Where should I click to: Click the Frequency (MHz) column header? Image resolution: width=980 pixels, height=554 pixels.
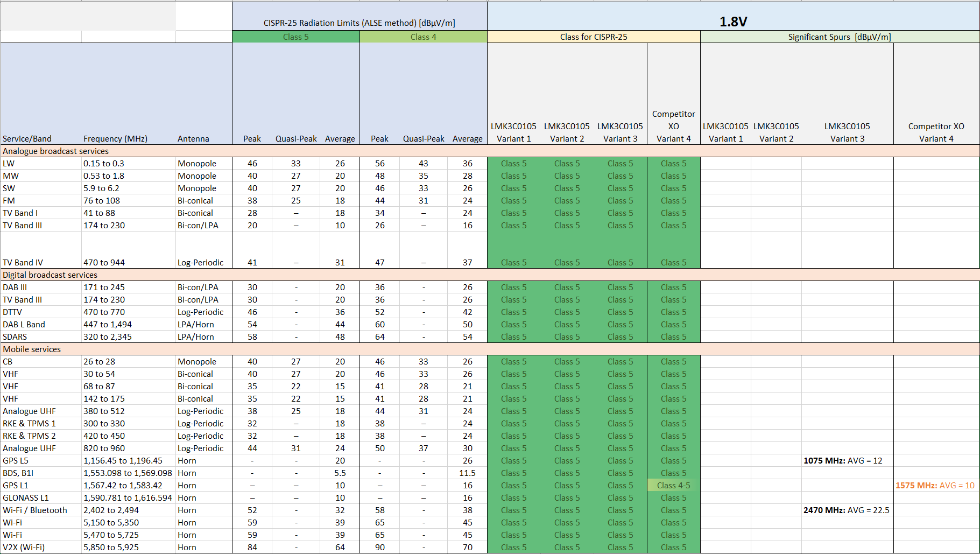(115, 139)
